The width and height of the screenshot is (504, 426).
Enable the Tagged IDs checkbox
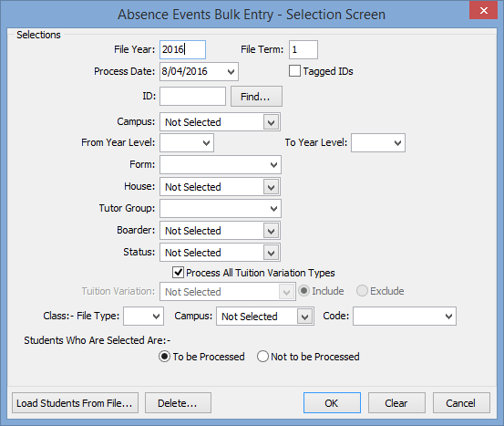pos(294,71)
